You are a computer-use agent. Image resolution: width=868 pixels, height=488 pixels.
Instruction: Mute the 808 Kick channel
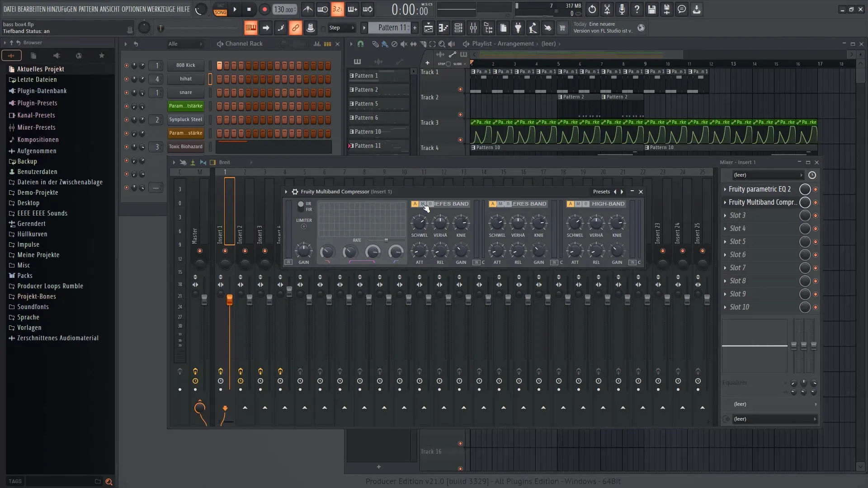click(126, 66)
